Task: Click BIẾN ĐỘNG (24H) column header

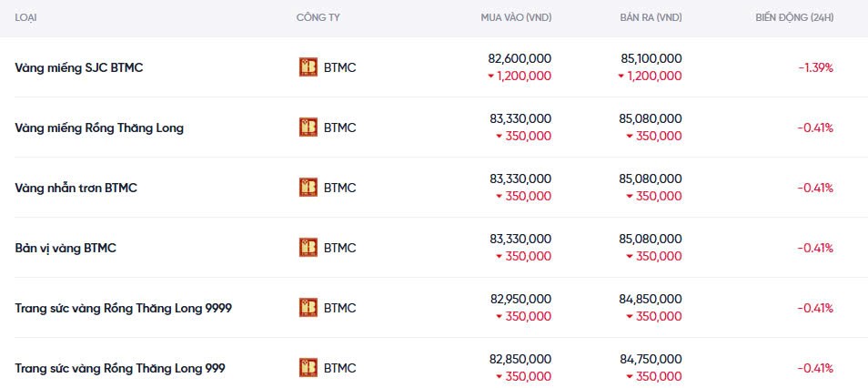Action: (x=793, y=18)
